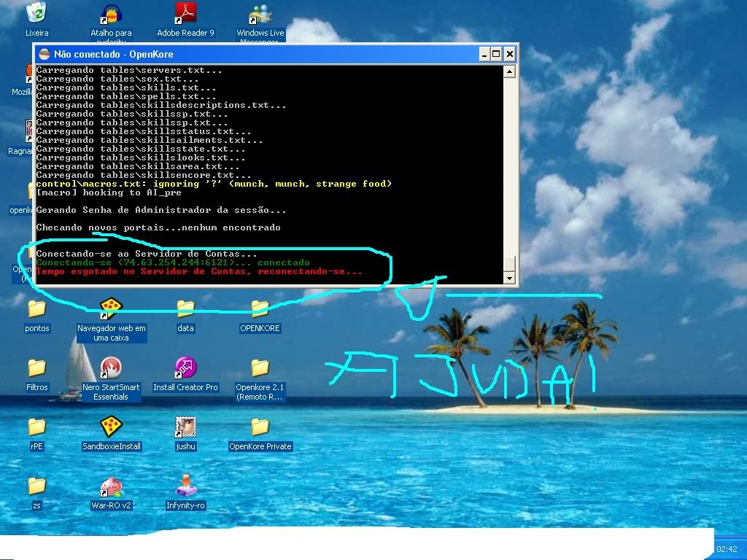
Task: Open the Atalho para Audacity shortcut
Action: point(111,13)
